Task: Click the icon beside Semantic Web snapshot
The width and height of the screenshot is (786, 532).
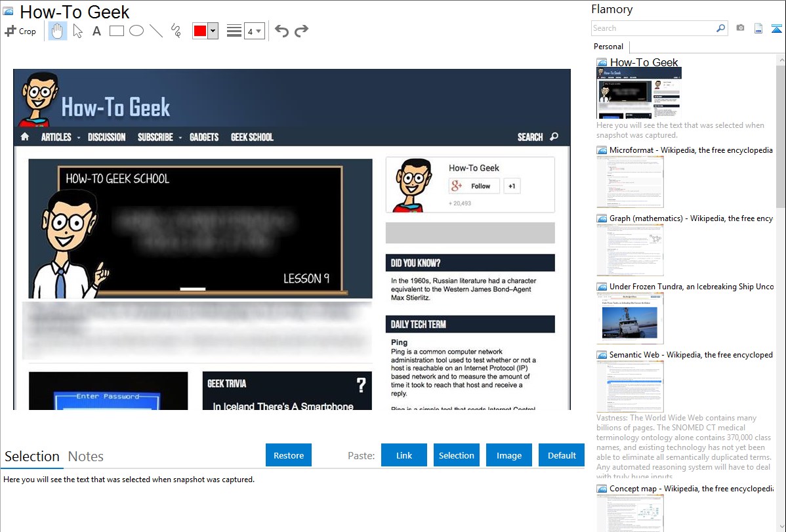Action: pos(602,354)
